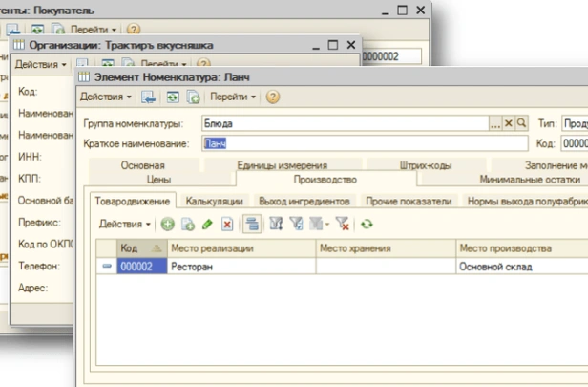Click the add new row icon
The height and width of the screenshot is (387, 588).
coord(168,224)
